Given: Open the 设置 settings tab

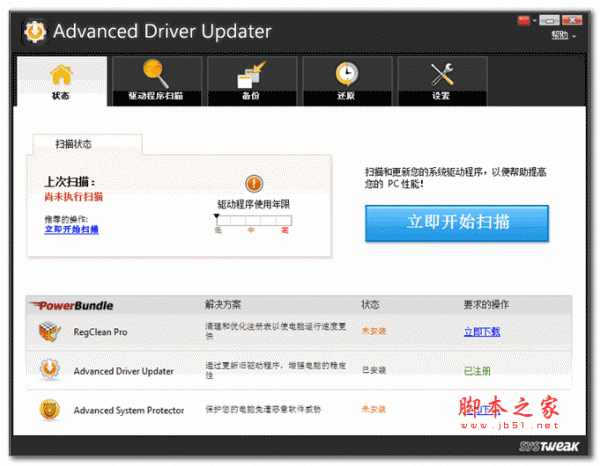Looking at the screenshot, I should coord(442,81).
